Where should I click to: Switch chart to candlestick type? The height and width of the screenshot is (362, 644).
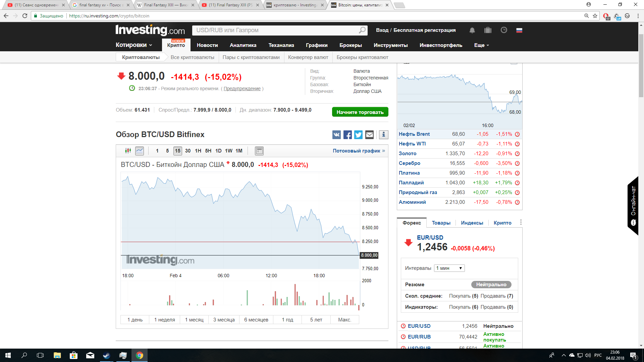pyautogui.click(x=128, y=151)
